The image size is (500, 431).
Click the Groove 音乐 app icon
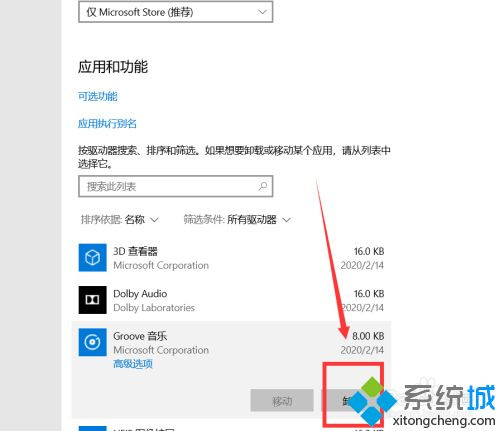coord(92,342)
